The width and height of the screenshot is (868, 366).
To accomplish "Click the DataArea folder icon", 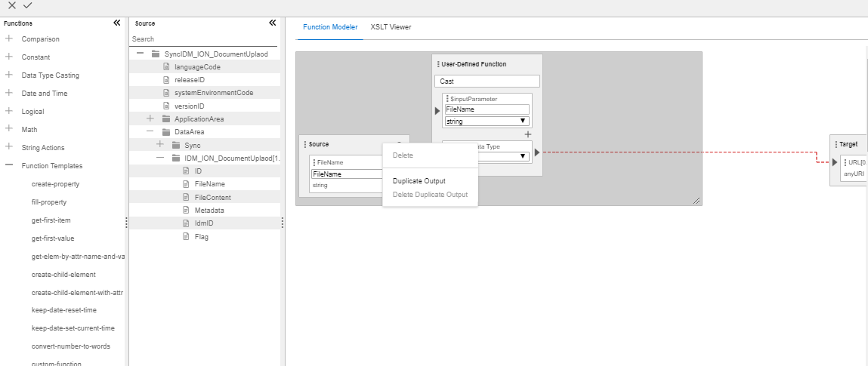I will tap(166, 132).
